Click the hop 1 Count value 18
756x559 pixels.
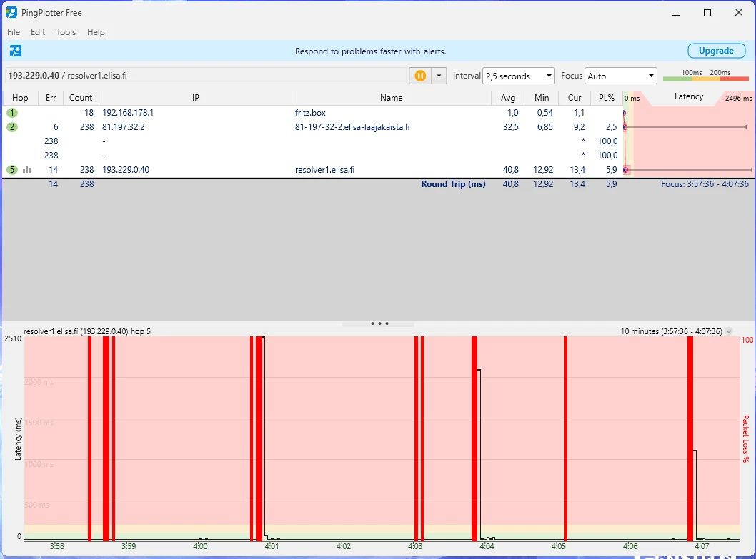(x=89, y=113)
